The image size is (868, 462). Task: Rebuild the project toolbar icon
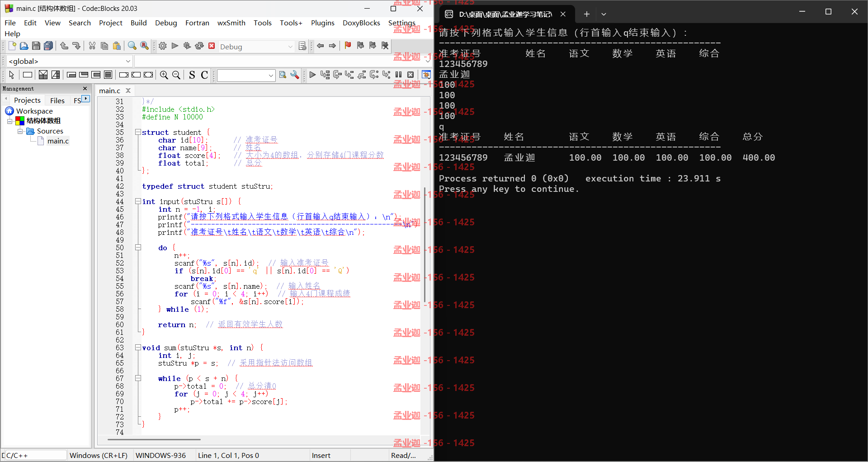pos(199,46)
